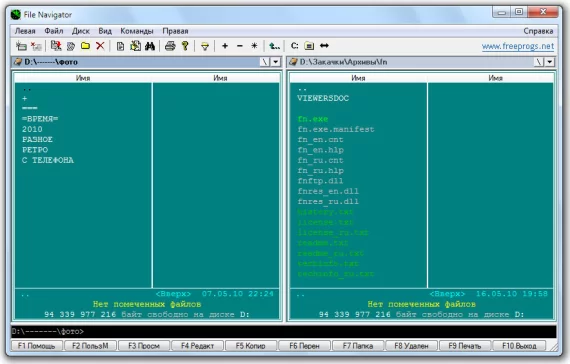This screenshot has height=364, width=570.
Task: Select the fn_ru.cnt file
Action: click(x=320, y=160)
